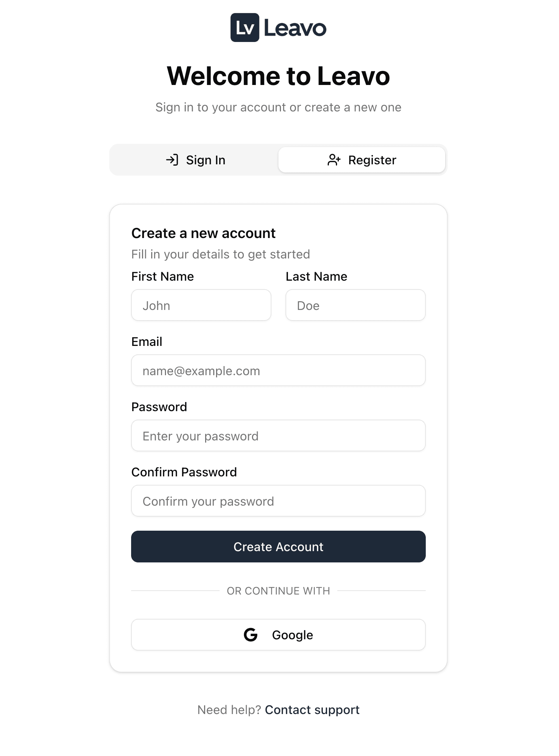The image size is (559, 756).
Task: Continue with Google
Action: (x=278, y=634)
